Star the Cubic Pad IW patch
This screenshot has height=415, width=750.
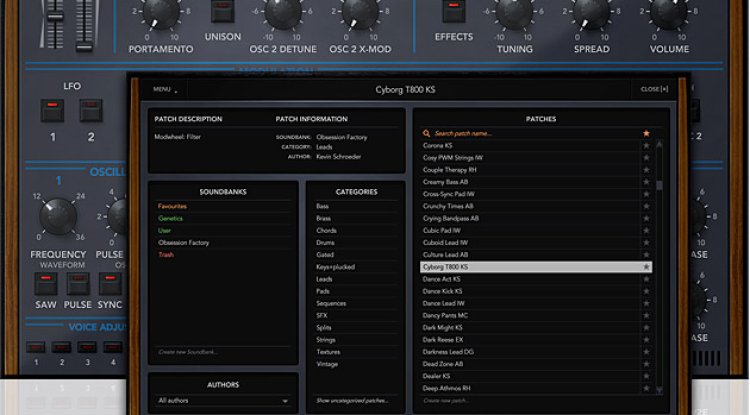point(646,230)
